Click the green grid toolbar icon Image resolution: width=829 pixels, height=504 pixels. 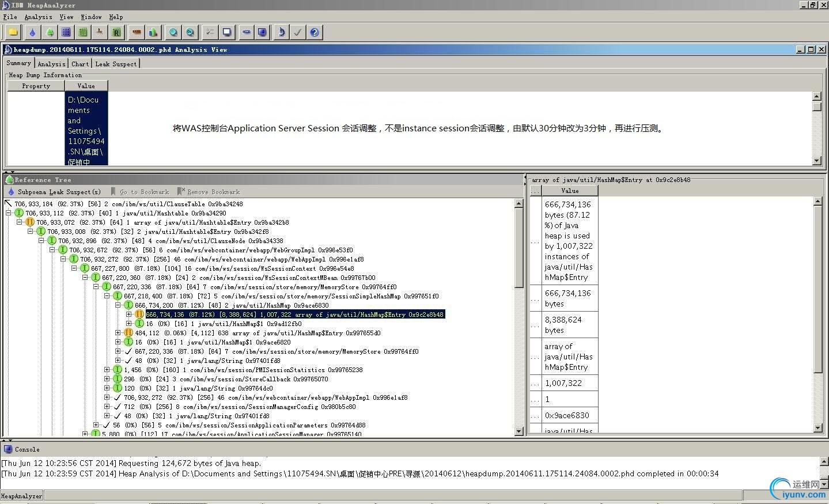point(83,32)
